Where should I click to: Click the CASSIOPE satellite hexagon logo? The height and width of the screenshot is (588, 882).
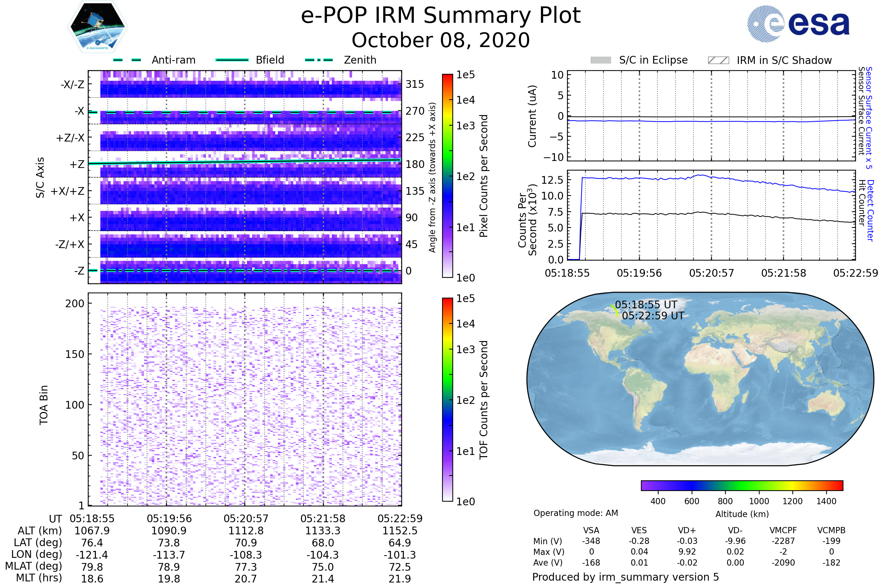(x=97, y=27)
